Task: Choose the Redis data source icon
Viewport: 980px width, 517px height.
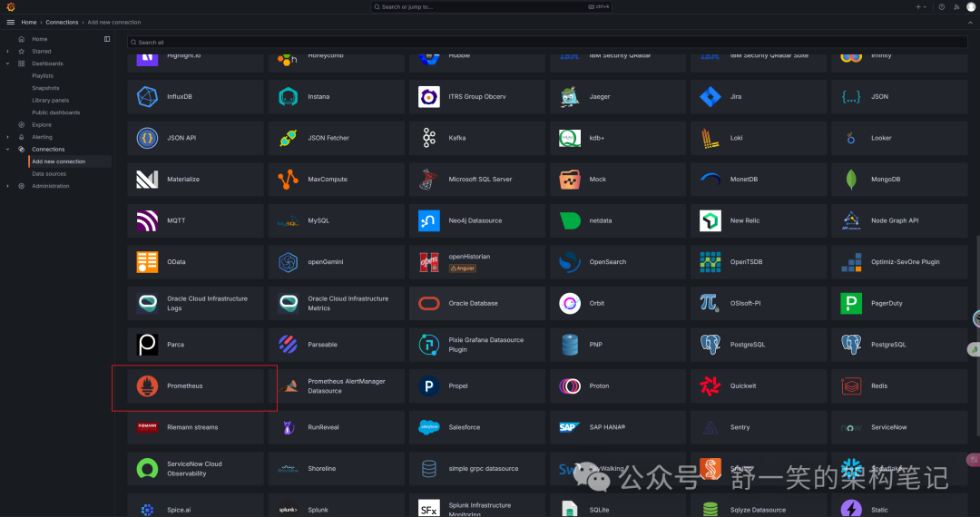Action: [850, 385]
